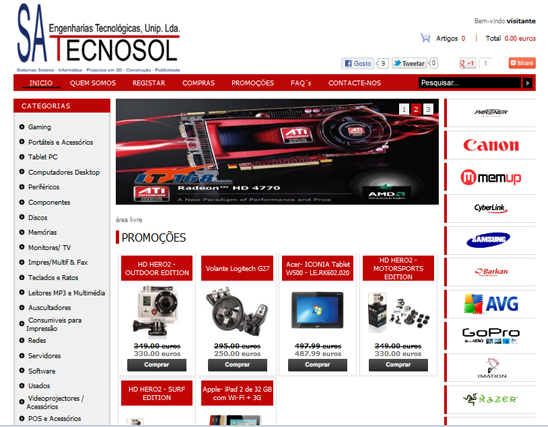Open the REGISTAR menu item
The image size is (548, 427).
149,83
